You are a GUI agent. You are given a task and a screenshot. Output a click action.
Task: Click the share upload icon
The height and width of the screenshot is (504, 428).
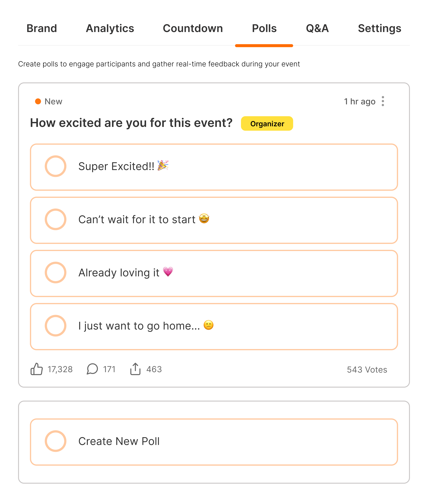coord(135,369)
